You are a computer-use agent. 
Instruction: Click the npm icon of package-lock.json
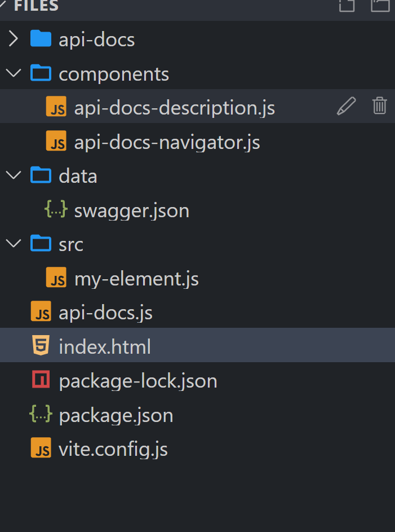tap(41, 379)
